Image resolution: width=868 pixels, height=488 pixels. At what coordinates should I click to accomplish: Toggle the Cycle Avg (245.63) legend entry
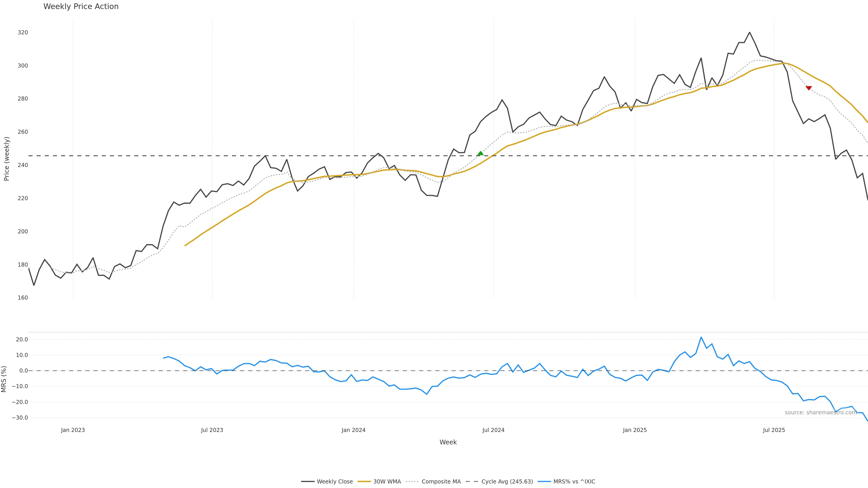[x=507, y=482]
